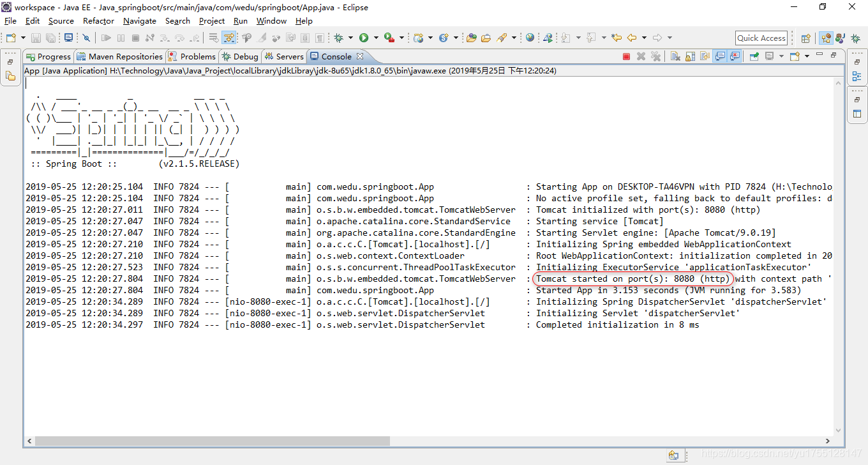Toggle Pin Console

pyautogui.click(x=754, y=56)
